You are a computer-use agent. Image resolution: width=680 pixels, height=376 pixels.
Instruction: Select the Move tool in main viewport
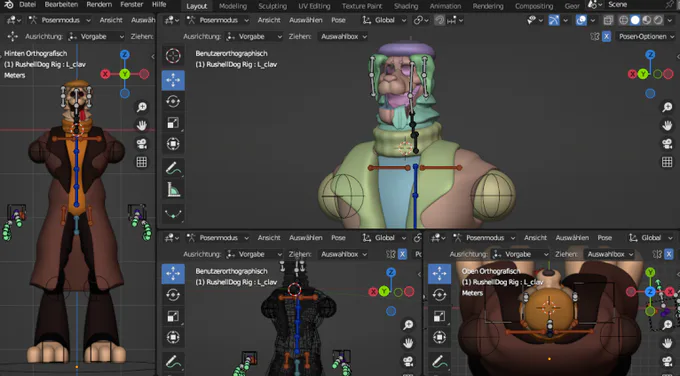173,80
